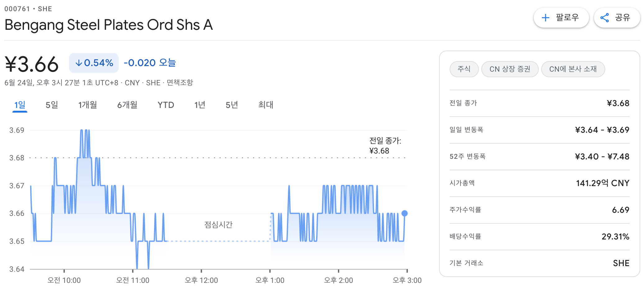Click the 오후 3:00 axis label
Screen dimensions: 644x286
tap(407, 280)
